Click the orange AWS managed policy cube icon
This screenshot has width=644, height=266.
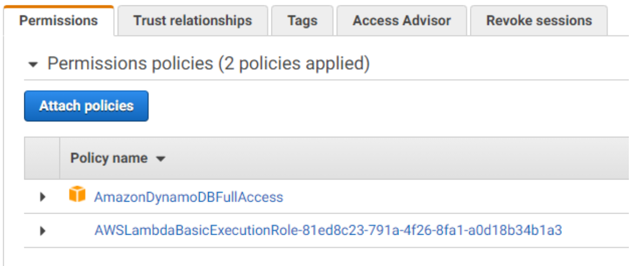(x=77, y=195)
